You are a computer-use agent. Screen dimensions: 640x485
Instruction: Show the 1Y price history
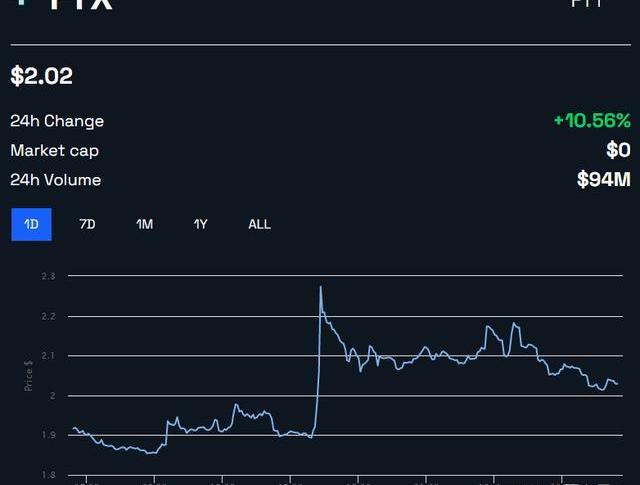pos(201,224)
